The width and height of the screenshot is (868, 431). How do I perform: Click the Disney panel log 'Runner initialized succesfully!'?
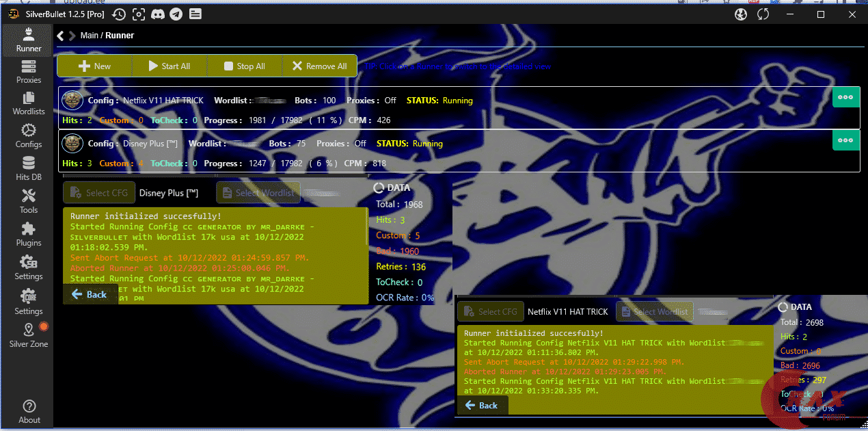point(146,216)
